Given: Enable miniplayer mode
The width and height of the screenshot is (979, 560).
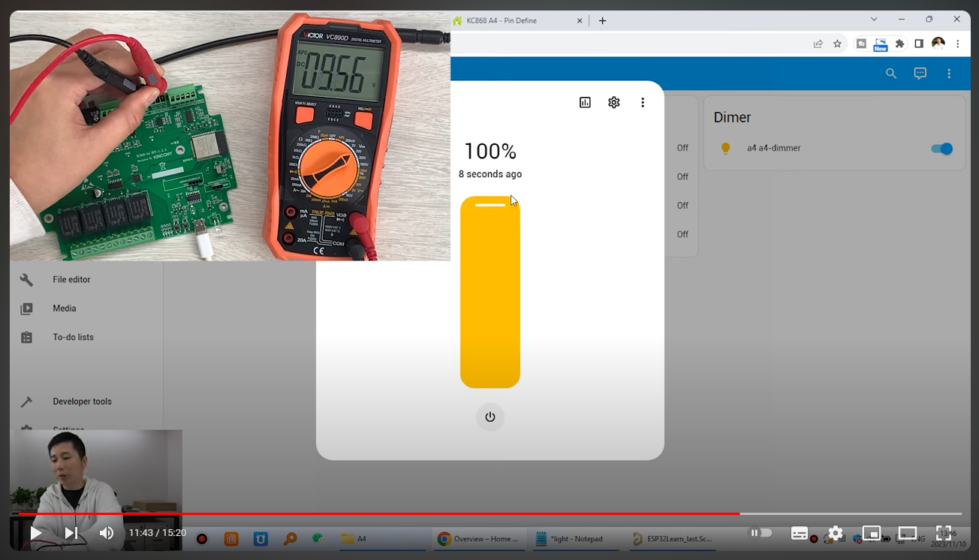Looking at the screenshot, I should (x=872, y=534).
